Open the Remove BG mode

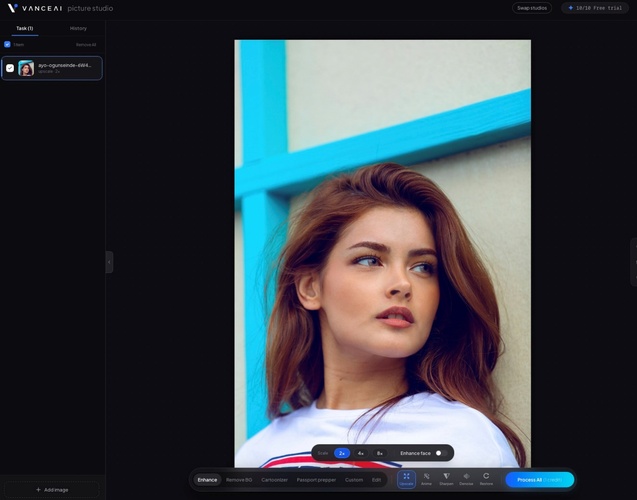(239, 480)
